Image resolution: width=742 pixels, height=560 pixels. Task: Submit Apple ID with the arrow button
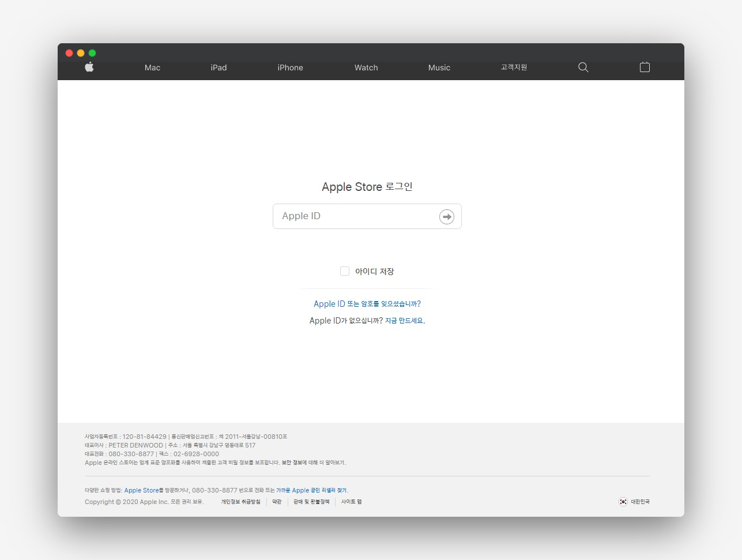447,217
